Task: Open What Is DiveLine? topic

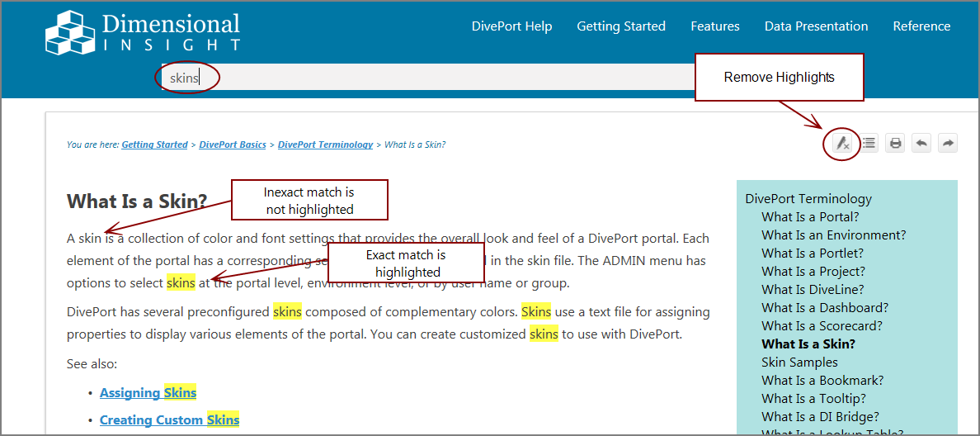Action: (813, 290)
